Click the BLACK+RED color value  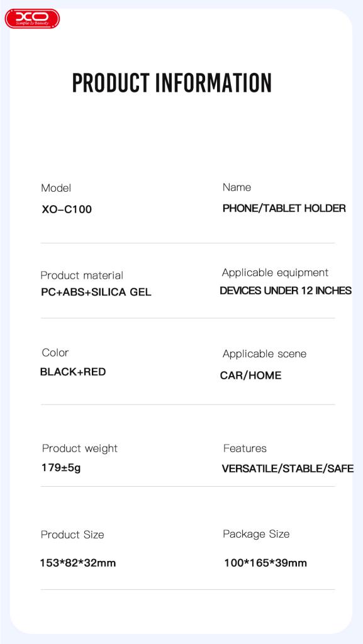73,372
